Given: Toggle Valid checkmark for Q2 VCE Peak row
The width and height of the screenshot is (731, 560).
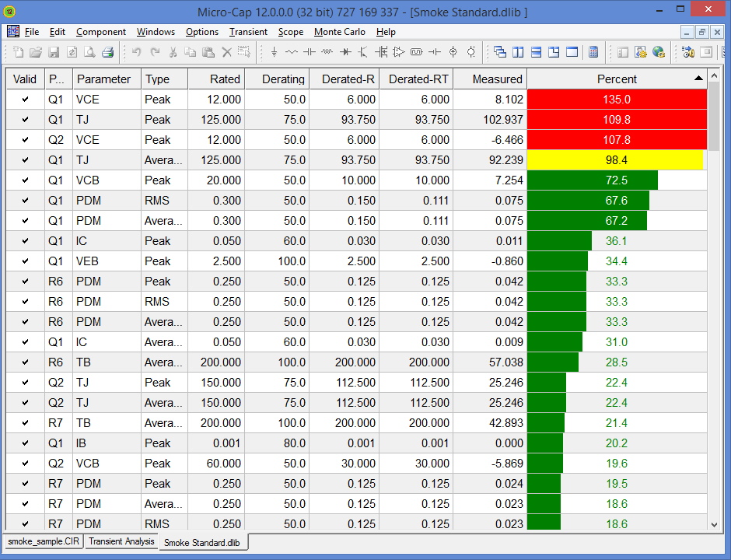Looking at the screenshot, I should tap(25, 140).
